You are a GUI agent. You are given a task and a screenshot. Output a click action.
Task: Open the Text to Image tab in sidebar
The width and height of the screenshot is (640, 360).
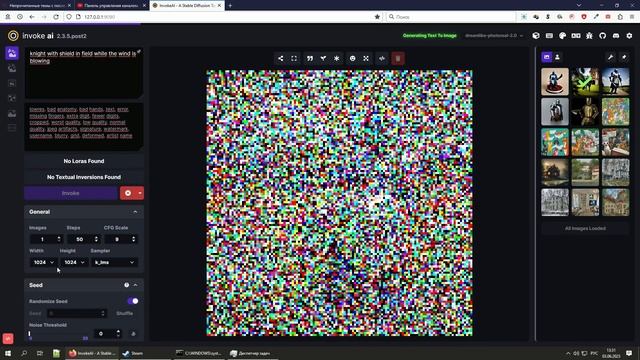[12, 53]
